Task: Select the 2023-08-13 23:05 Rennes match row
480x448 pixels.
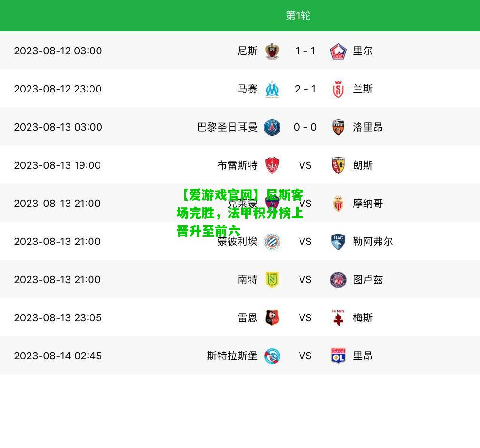Action: click(240, 318)
